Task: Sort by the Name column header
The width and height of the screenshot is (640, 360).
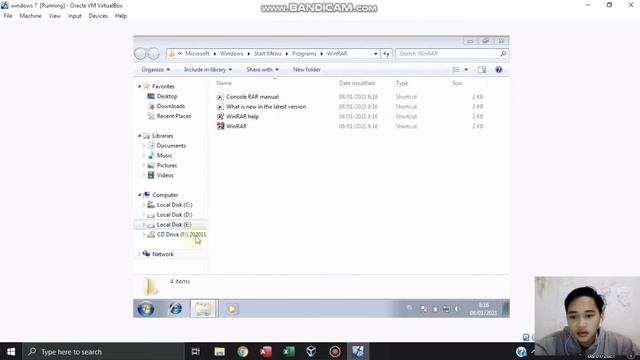Action: click(x=224, y=83)
